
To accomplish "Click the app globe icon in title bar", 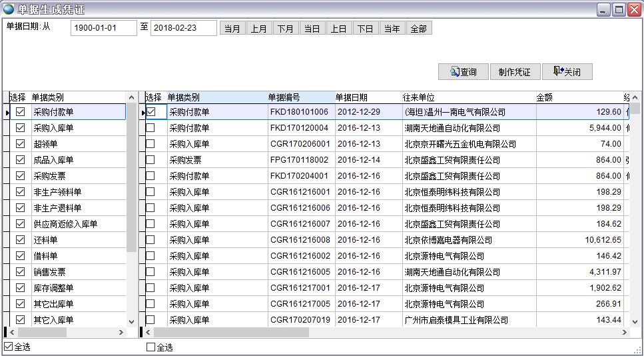I will (x=9, y=9).
